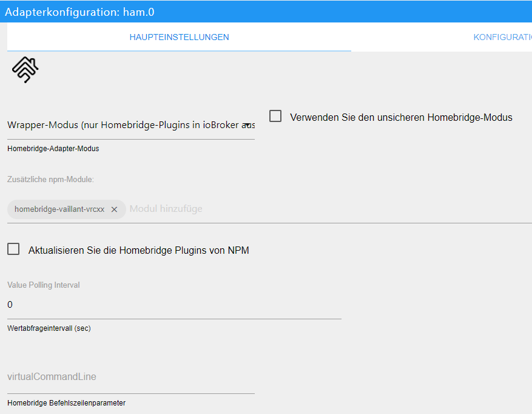Viewport: 532px width, 414px height.
Task: Click the polling interval value 0 field
Action: coord(174,305)
